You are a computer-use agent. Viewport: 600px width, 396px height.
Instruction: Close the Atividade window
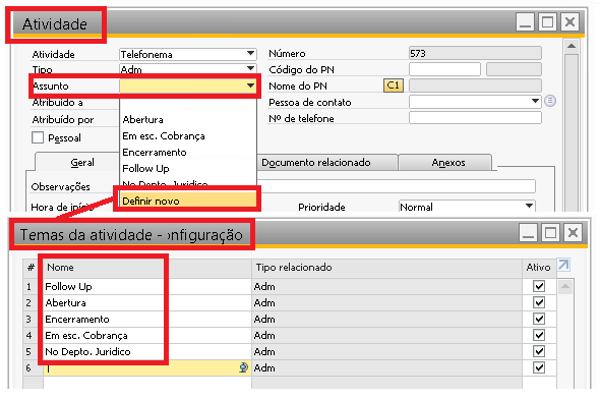[x=570, y=22]
